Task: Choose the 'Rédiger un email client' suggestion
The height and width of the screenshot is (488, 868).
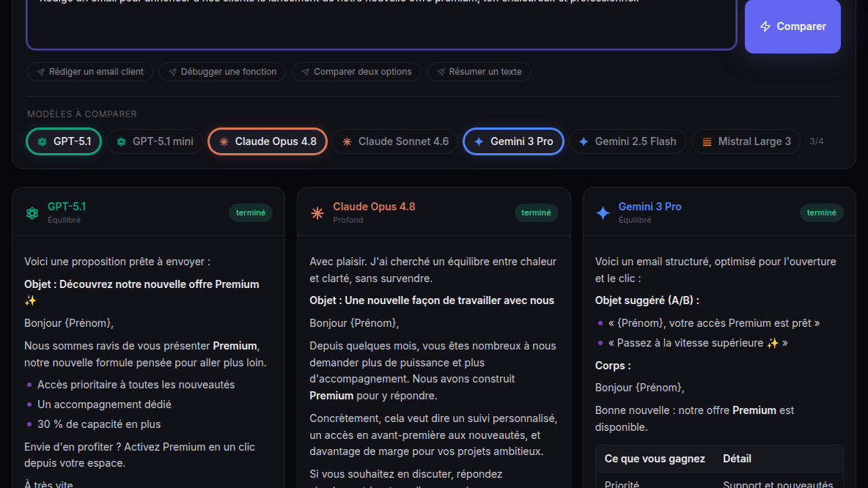Action: [89, 72]
